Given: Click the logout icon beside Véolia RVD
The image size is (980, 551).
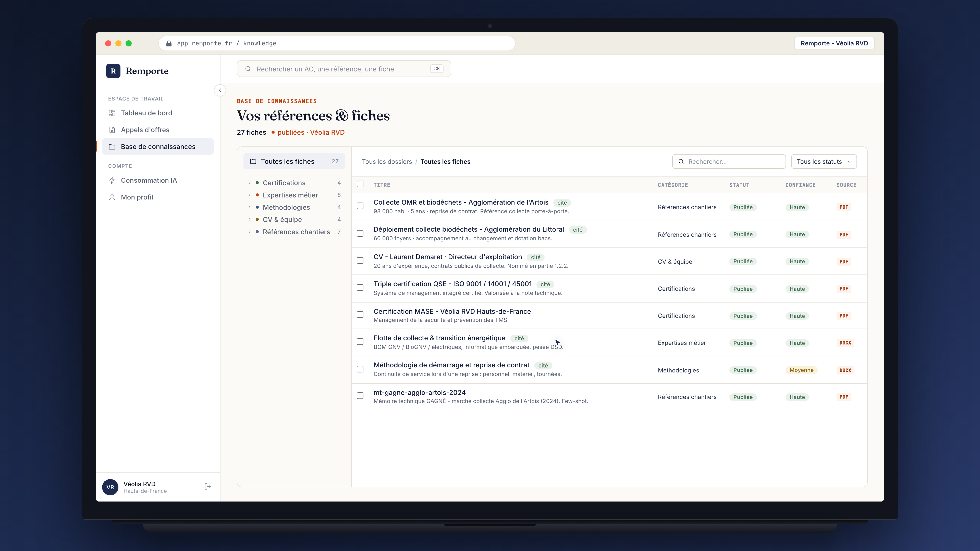Looking at the screenshot, I should pos(208,487).
